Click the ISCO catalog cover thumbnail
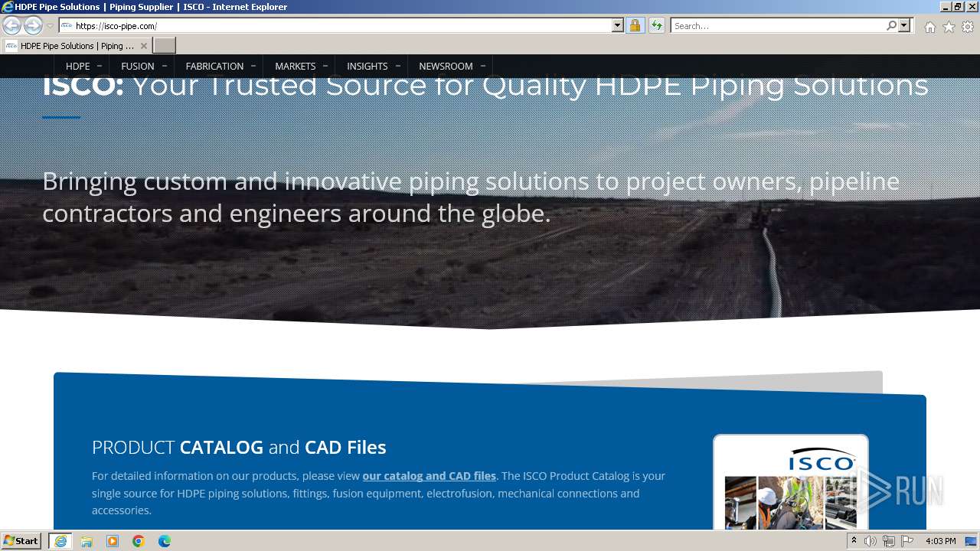The width and height of the screenshot is (980, 551). tap(791, 482)
